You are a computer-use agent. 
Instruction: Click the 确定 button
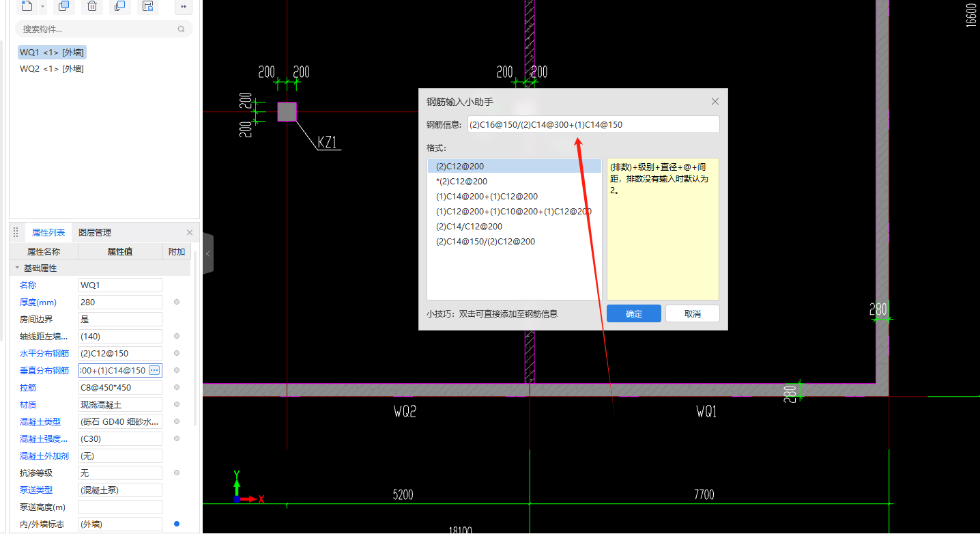pyautogui.click(x=634, y=313)
